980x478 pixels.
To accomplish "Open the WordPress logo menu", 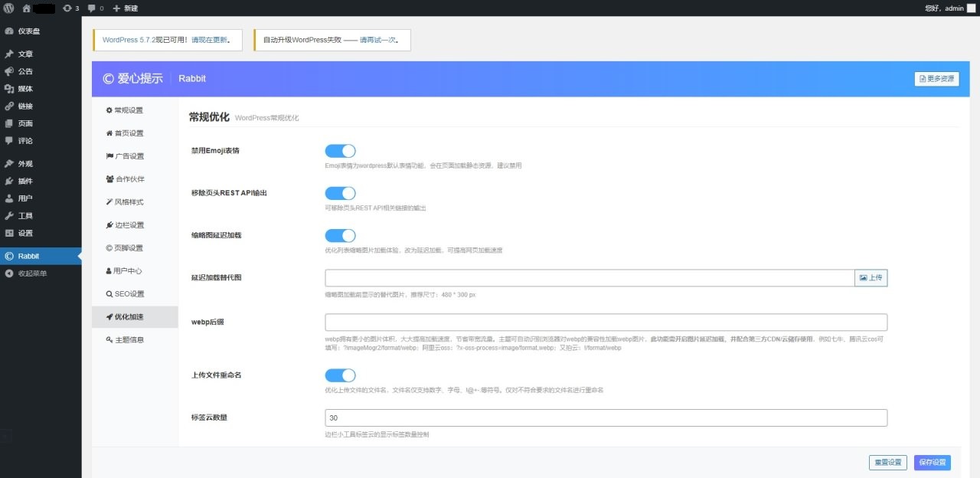I will pyautogui.click(x=8, y=8).
